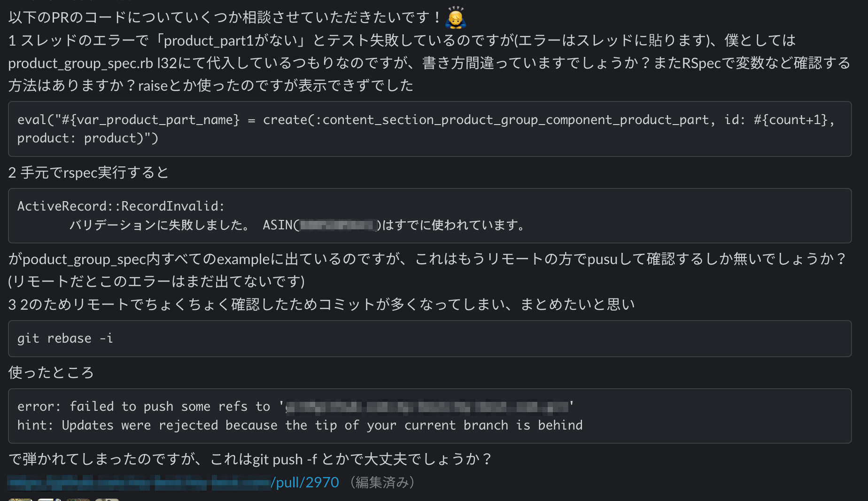Viewport: 868px width, 501px height.
Task: Click the '(リモートだとこのエラーは' parenthetical line
Action: tap(156, 282)
